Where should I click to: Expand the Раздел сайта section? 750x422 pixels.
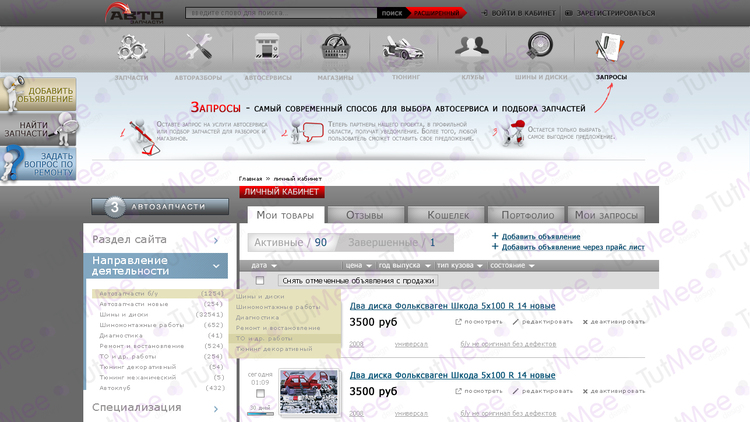[x=216, y=240]
